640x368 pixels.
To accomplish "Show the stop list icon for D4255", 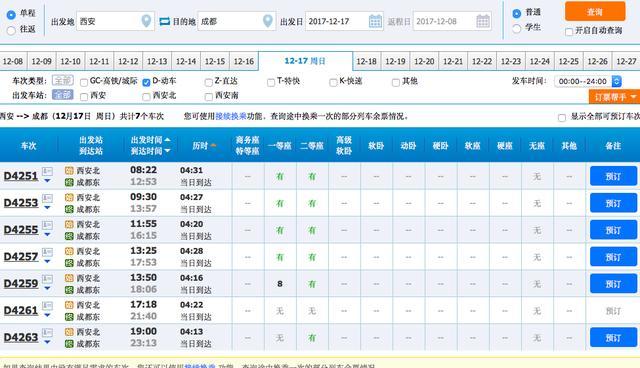I will coord(47,225).
